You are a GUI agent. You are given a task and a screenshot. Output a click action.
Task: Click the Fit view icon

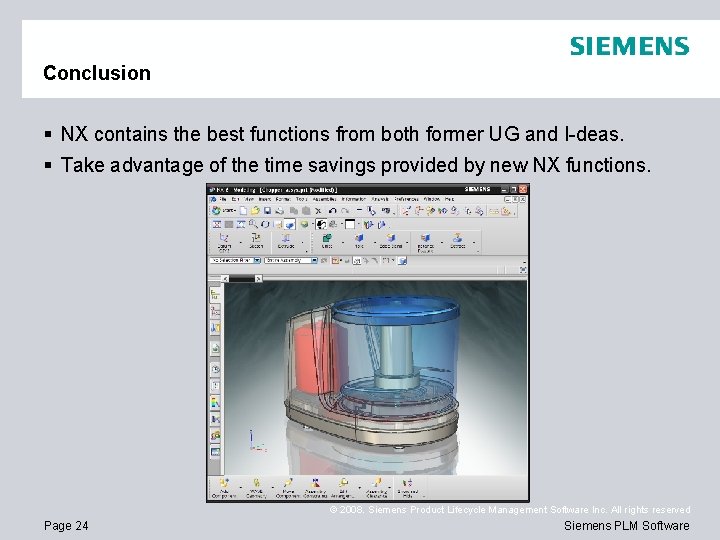click(x=217, y=224)
